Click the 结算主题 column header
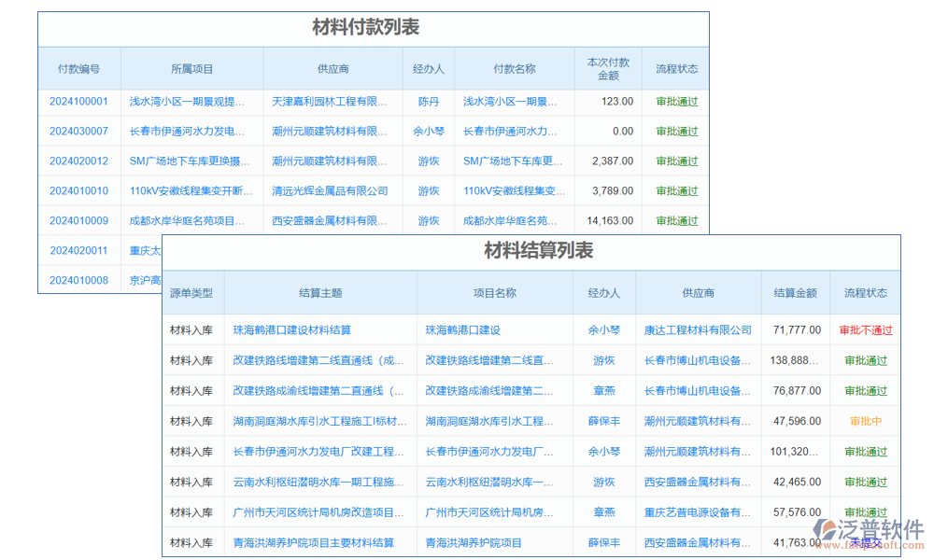934x560 pixels. [320, 292]
